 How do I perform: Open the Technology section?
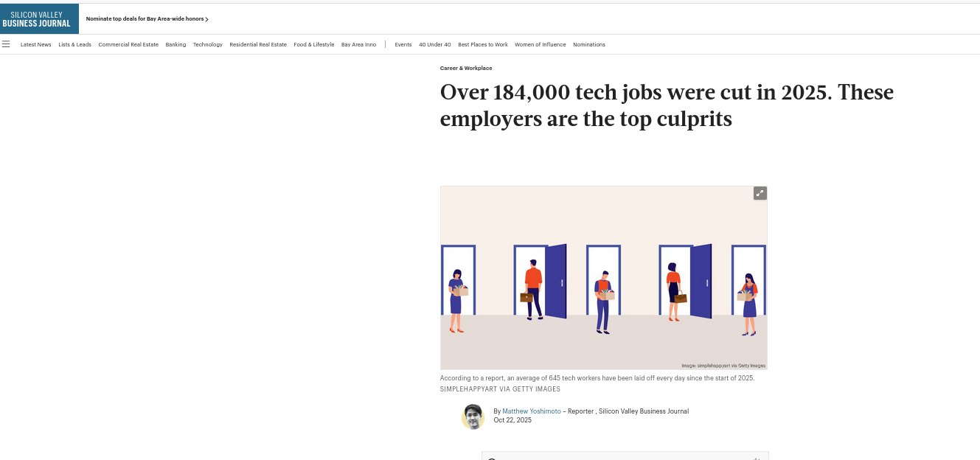208,45
